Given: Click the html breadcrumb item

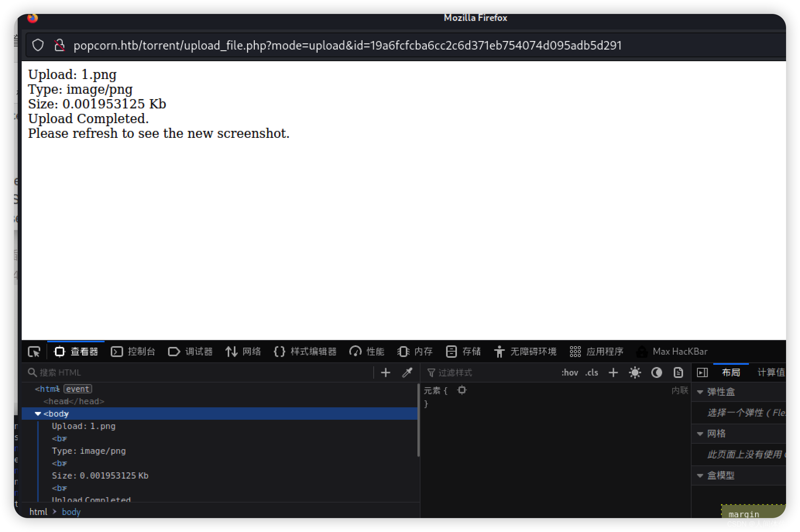Looking at the screenshot, I should (38, 511).
